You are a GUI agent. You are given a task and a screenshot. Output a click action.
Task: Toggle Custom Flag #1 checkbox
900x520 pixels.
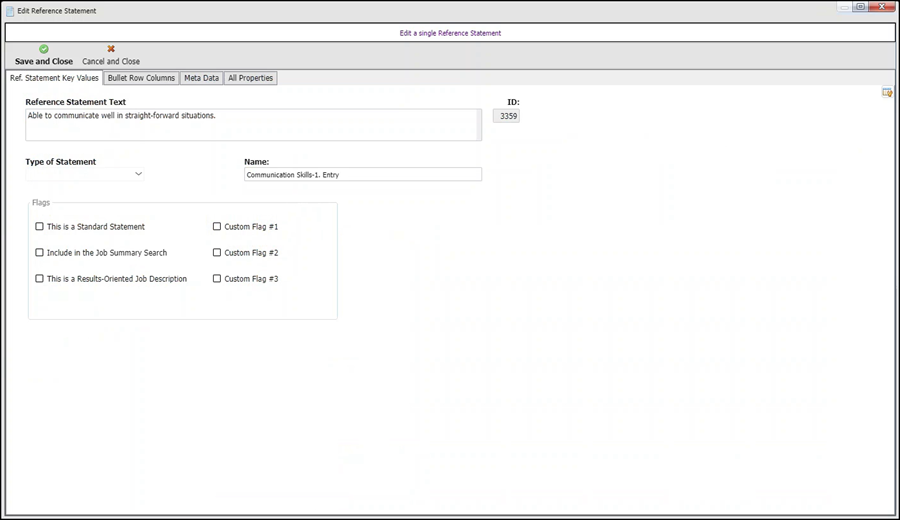[217, 226]
